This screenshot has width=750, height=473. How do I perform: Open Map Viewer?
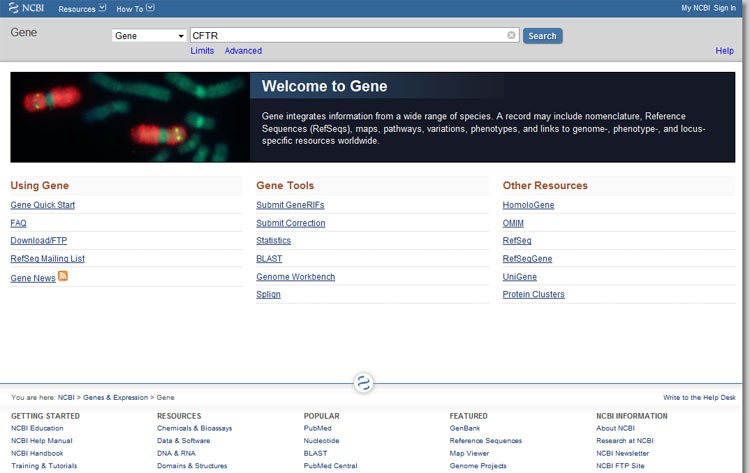pos(469,453)
